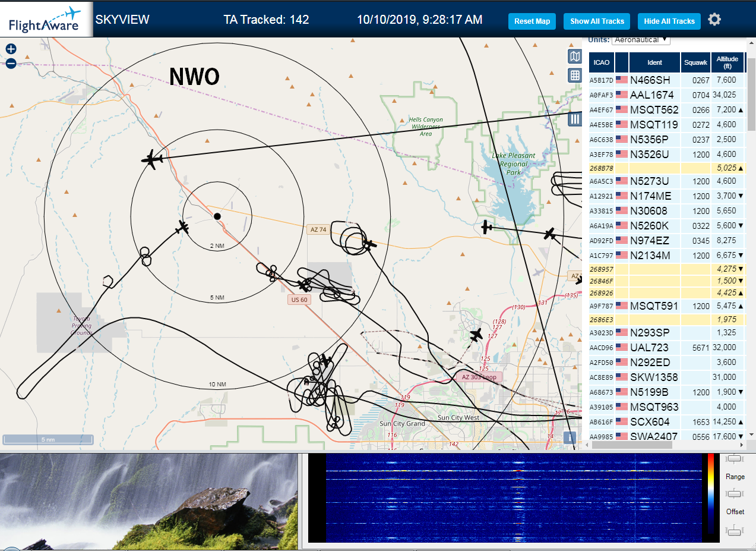
Task: Select the MSQT119 aircraft row
Action: 667,124
